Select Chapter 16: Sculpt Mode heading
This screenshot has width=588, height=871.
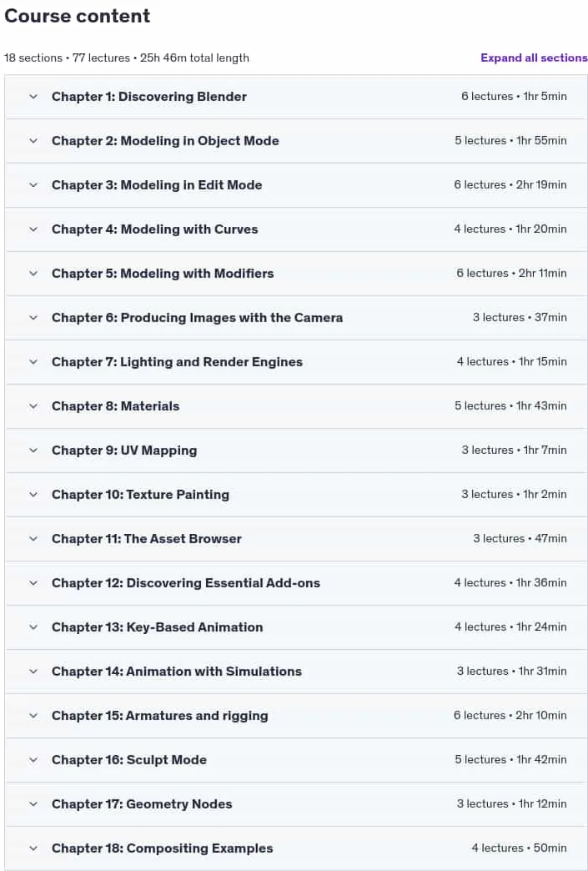click(x=128, y=760)
